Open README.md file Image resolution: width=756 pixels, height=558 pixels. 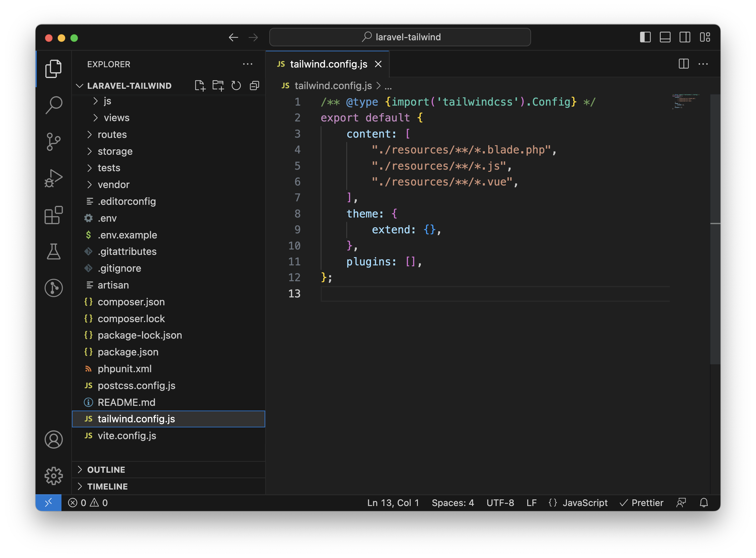coord(169,403)
